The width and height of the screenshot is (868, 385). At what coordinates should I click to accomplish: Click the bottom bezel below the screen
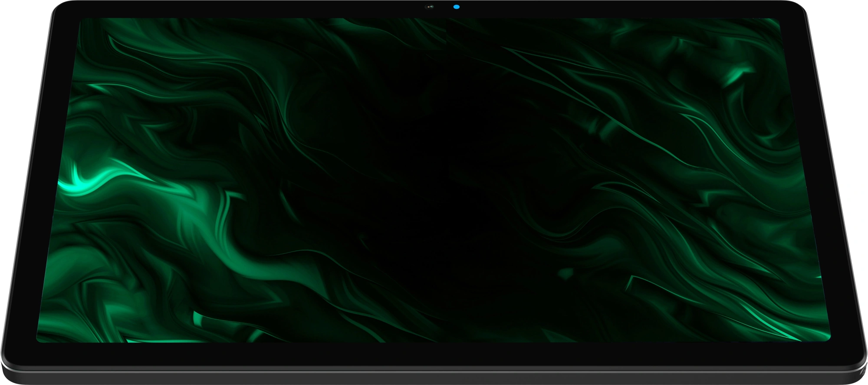pos(434,354)
